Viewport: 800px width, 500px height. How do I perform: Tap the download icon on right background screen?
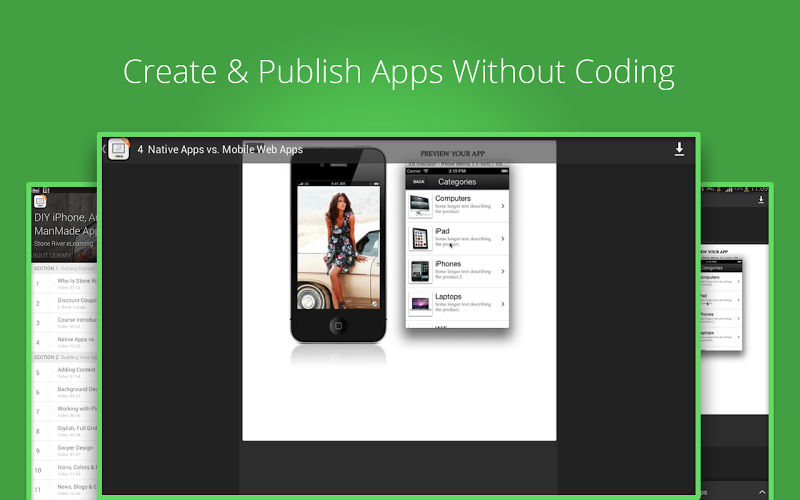[x=762, y=200]
